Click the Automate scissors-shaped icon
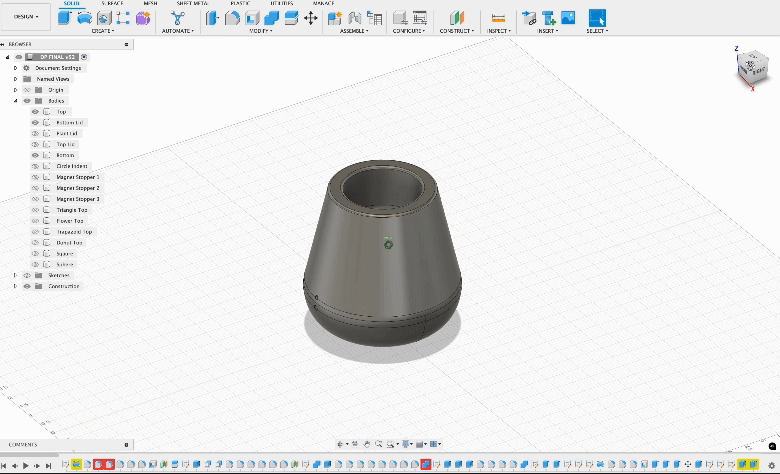780x474 pixels. (178, 18)
